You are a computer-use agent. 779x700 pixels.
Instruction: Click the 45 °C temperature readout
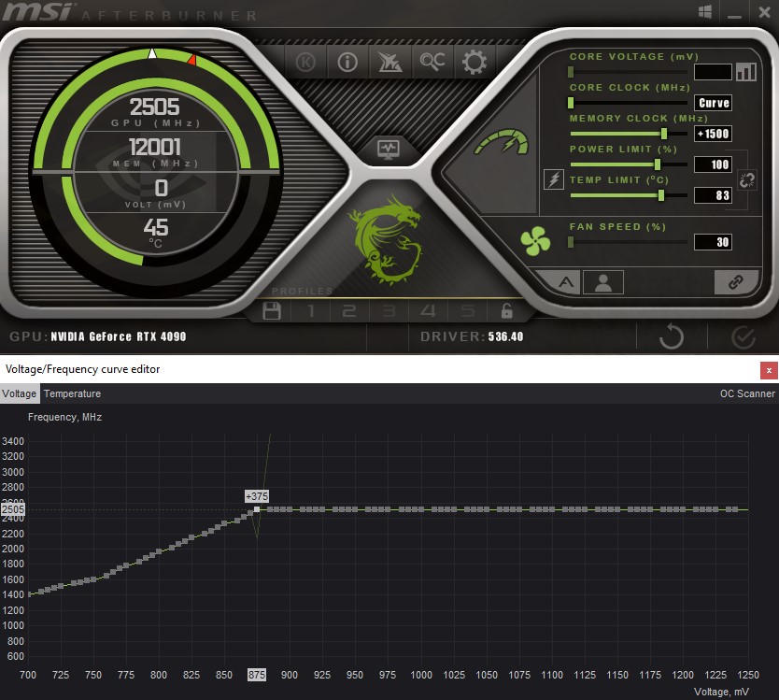[x=155, y=228]
